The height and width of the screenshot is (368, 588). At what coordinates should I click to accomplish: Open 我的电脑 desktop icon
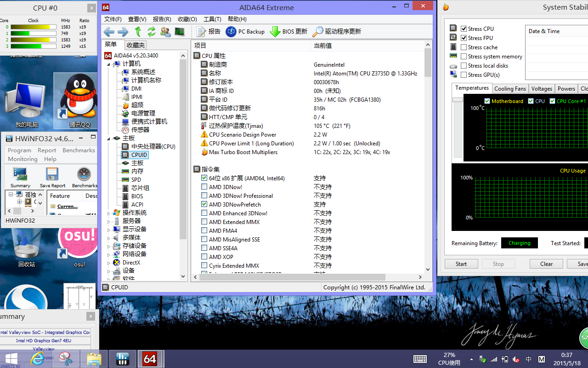[27, 105]
